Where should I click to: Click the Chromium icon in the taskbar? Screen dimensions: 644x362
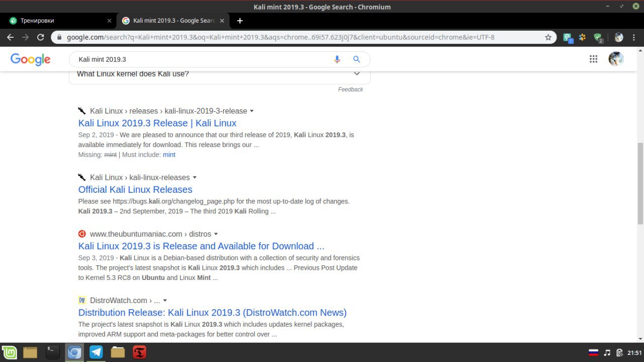(74, 352)
